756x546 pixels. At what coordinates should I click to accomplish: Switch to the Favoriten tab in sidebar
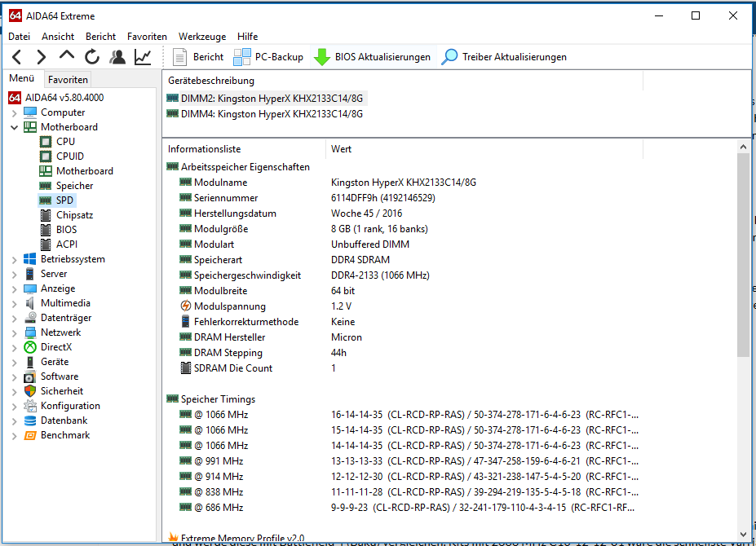[68, 80]
